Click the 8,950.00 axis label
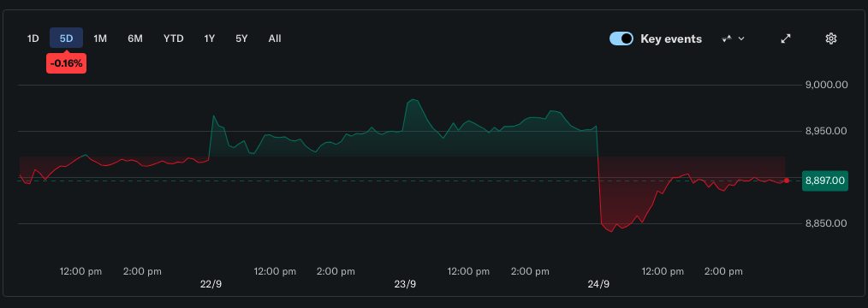This screenshot has height=308, width=868. coord(825,131)
